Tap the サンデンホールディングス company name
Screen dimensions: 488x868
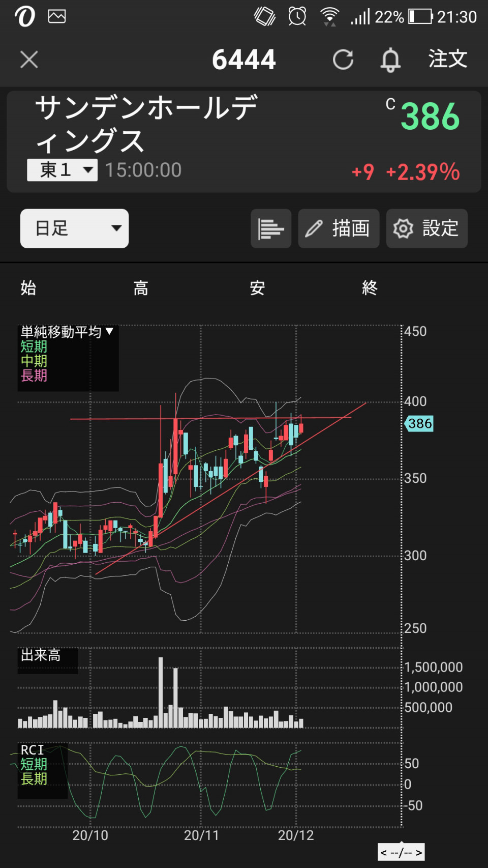(x=146, y=124)
